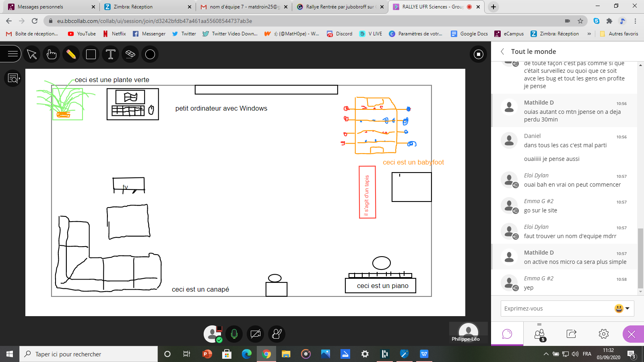Select the pencil drawing tool
Image resolution: width=644 pixels, height=362 pixels.
click(x=71, y=54)
